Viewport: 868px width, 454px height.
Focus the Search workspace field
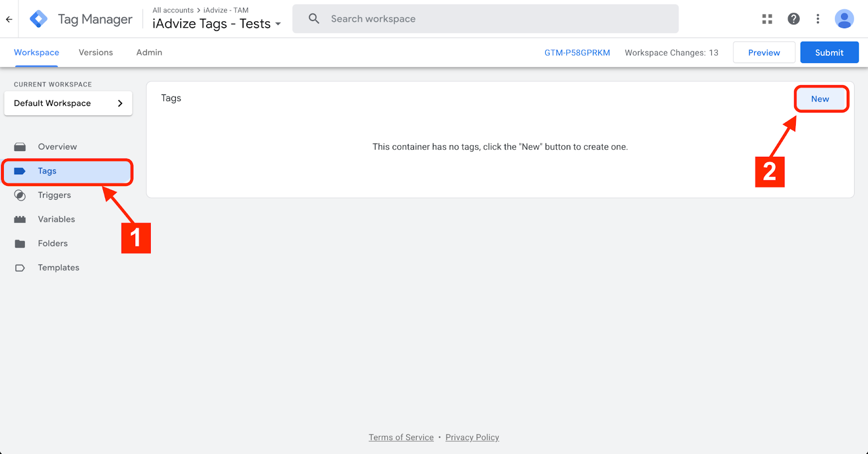pos(488,19)
